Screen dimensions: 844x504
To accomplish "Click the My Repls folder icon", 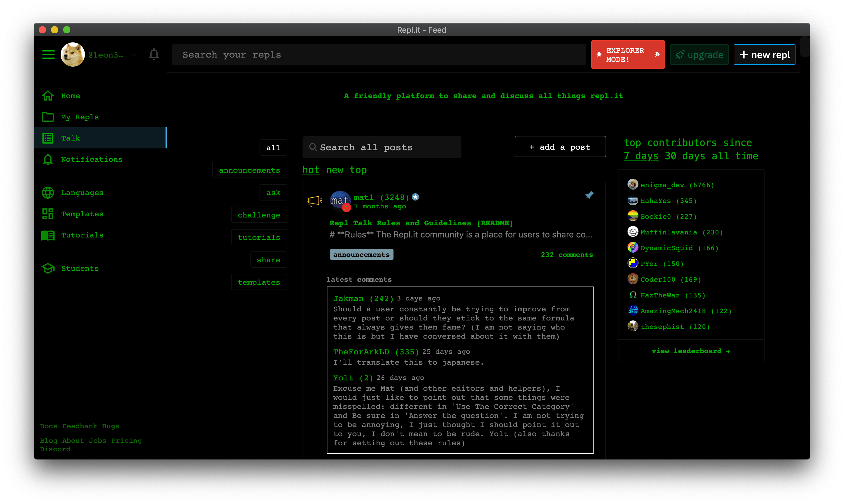I will [x=48, y=117].
